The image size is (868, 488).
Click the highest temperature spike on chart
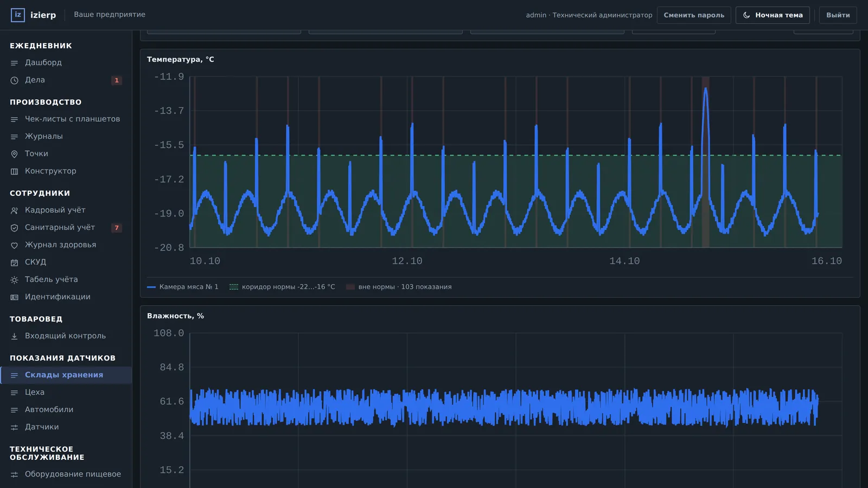(706, 89)
